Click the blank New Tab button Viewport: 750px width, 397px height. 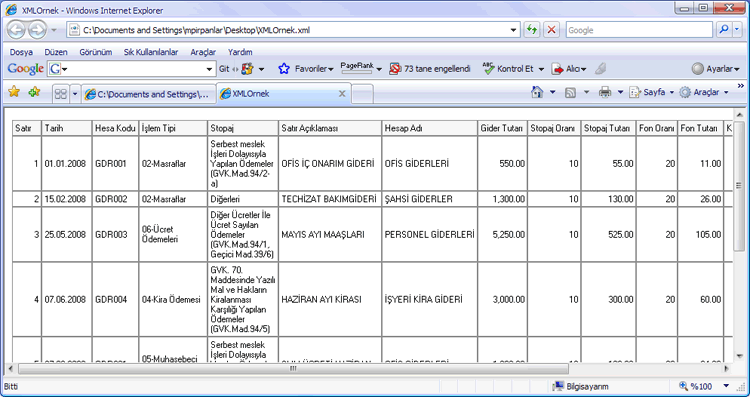(362, 94)
